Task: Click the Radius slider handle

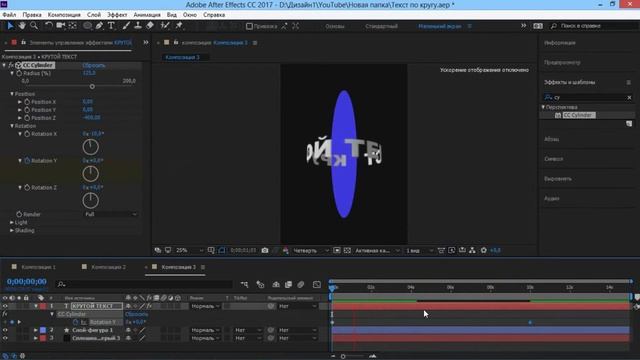Action: coord(92,87)
